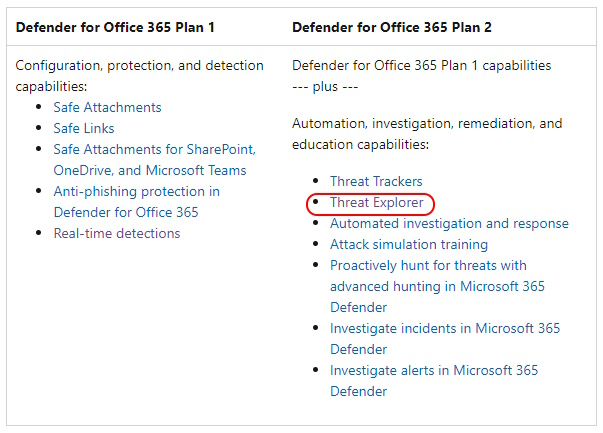This screenshot has width=603, height=433.
Task: Click the Plan 1 capabilities text in Plan 2 column
Action: coord(421,65)
